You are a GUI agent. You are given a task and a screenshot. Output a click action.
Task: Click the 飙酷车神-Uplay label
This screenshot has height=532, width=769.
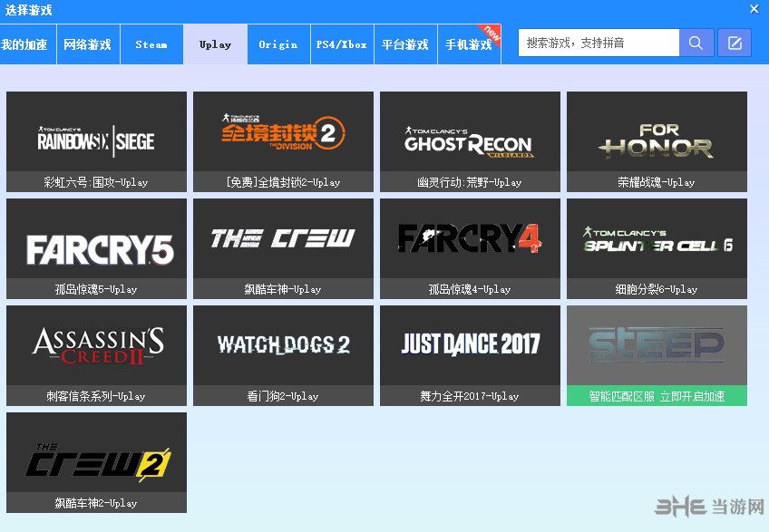click(283, 289)
